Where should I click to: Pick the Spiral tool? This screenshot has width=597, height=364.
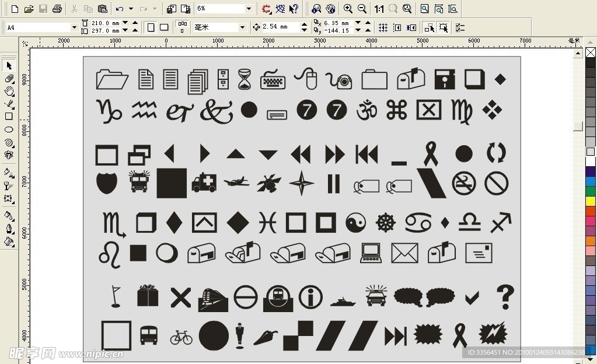9,142
